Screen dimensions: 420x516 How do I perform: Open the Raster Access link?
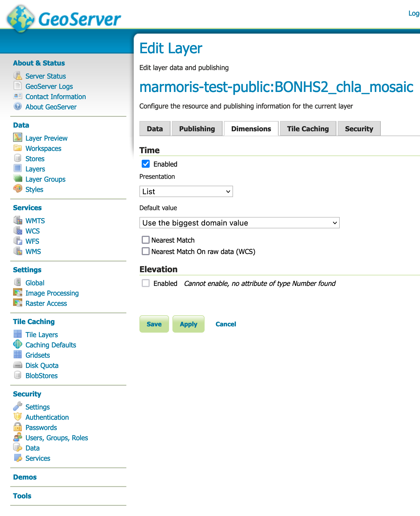click(x=46, y=303)
